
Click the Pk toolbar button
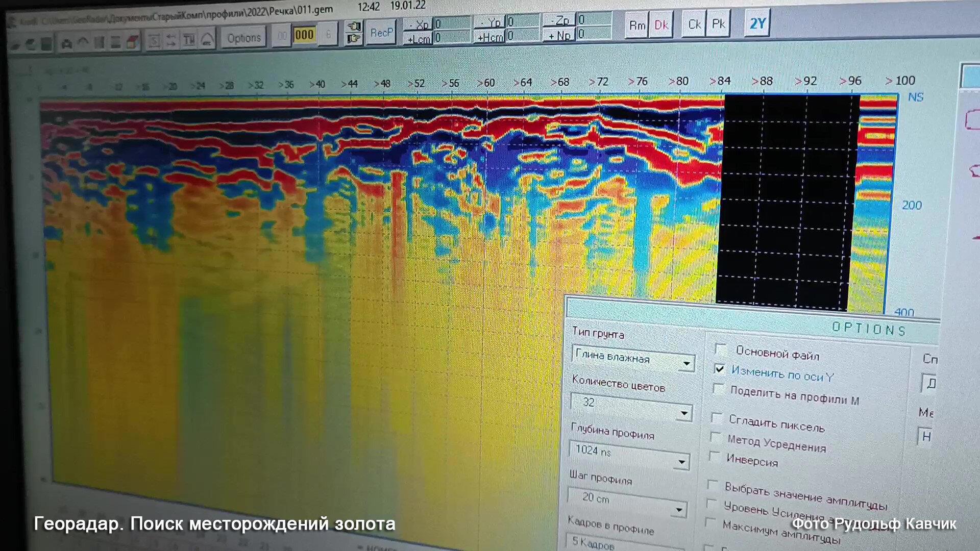pos(718,23)
